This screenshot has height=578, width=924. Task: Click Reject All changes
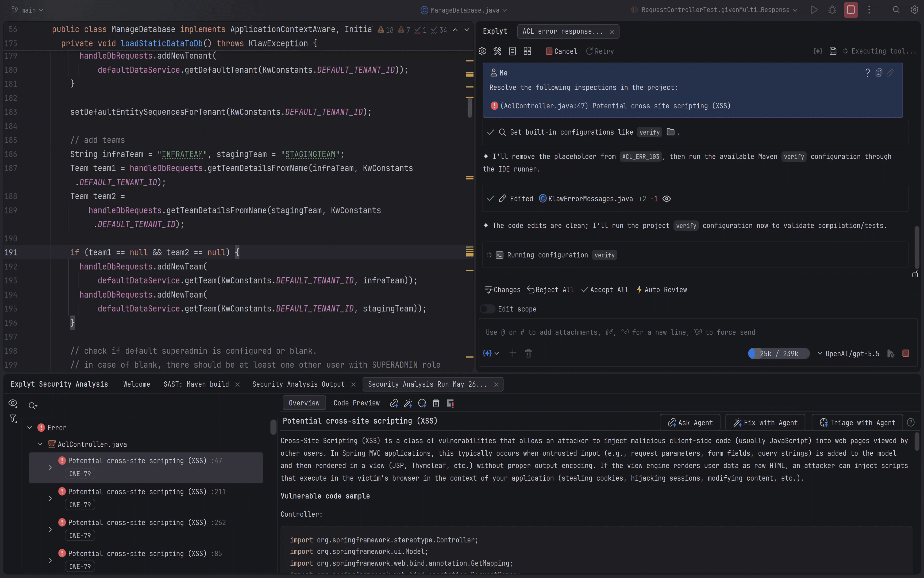550,290
